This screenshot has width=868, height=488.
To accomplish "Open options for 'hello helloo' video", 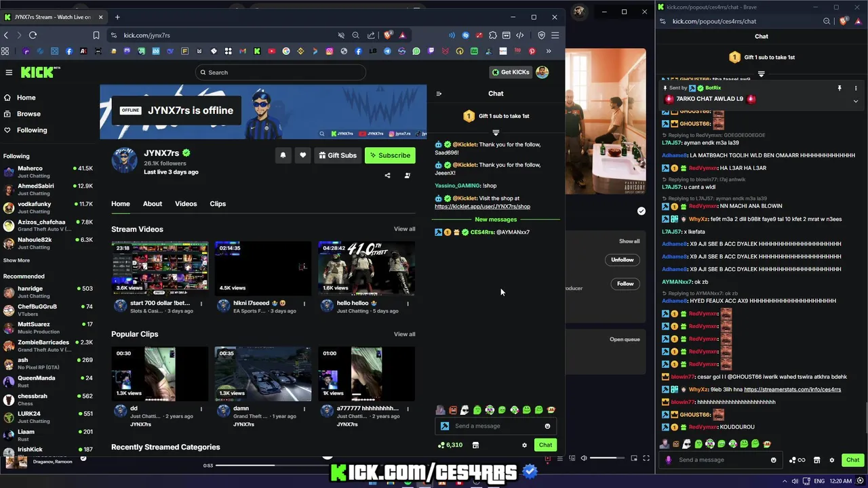I will pos(408,304).
